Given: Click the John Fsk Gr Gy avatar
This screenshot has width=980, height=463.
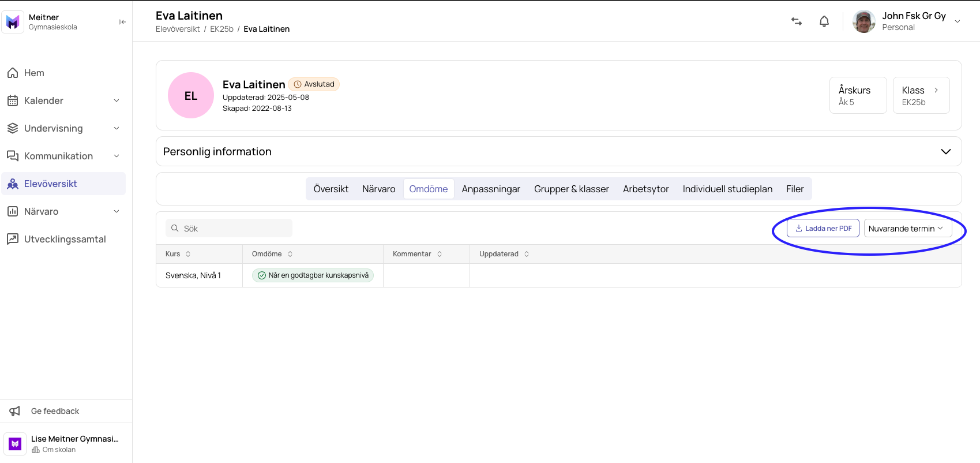Looking at the screenshot, I should click(x=864, y=21).
